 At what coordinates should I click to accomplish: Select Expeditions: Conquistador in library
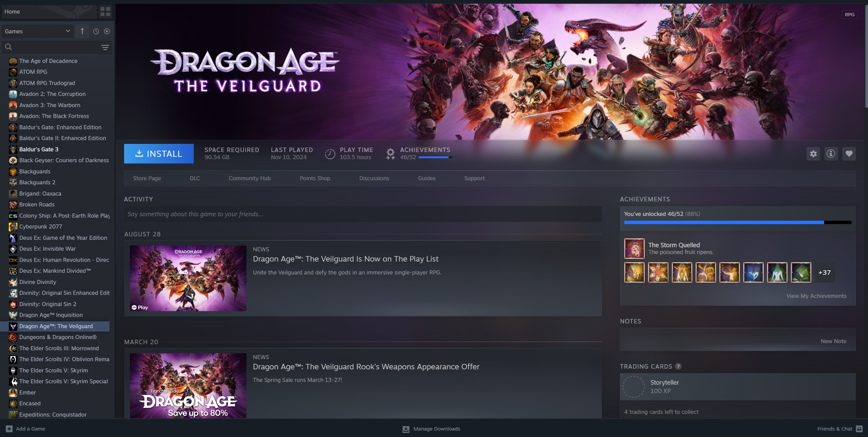(55, 415)
